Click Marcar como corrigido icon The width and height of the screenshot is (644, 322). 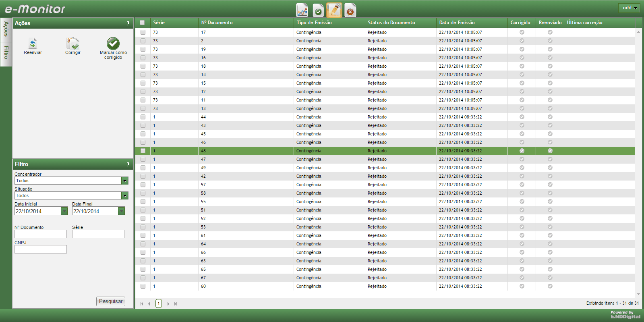tap(113, 44)
